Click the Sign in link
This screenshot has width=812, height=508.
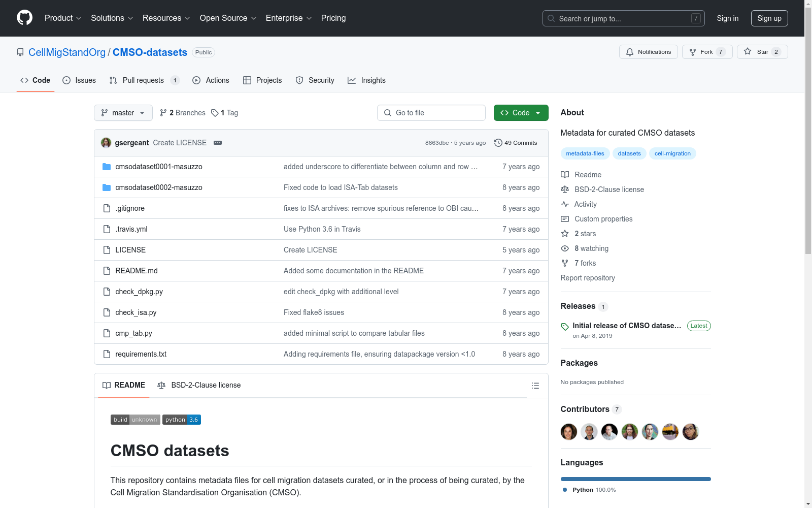(728, 18)
